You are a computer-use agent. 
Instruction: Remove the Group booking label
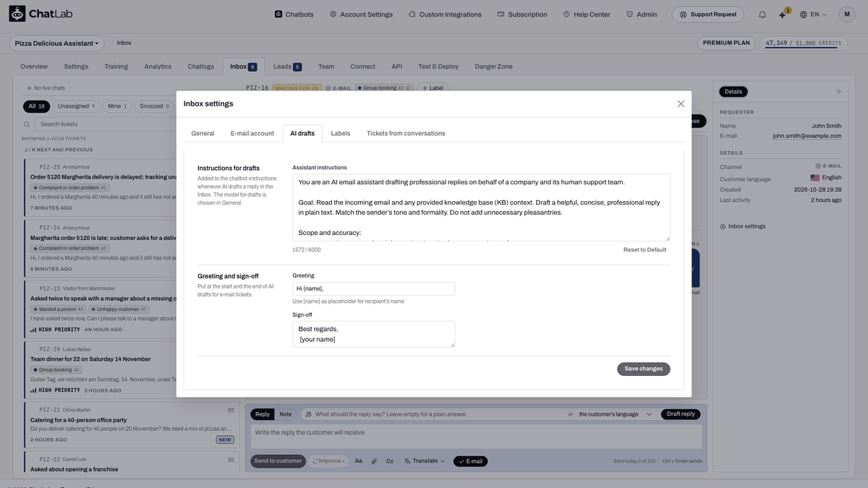click(x=408, y=88)
